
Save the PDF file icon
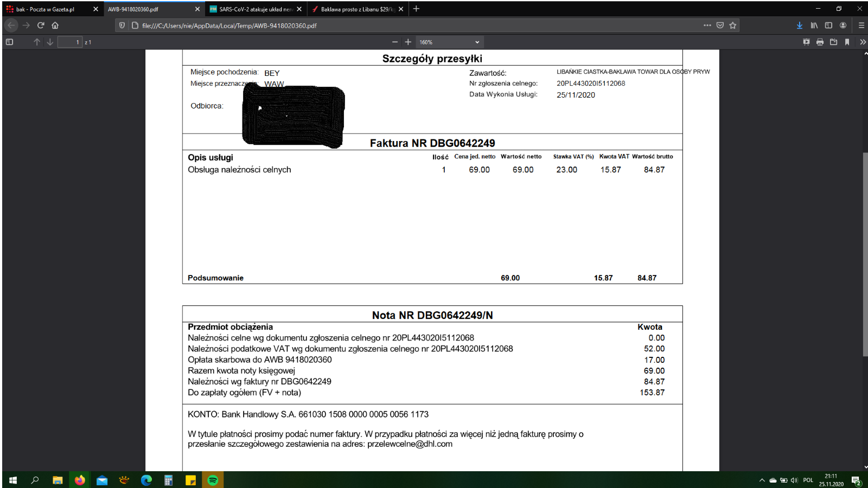click(x=833, y=42)
